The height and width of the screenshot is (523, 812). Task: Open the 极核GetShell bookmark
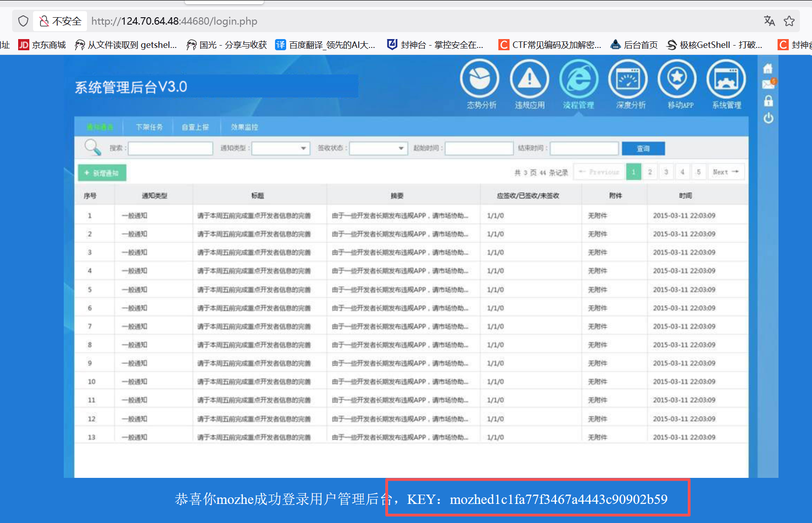pos(715,45)
